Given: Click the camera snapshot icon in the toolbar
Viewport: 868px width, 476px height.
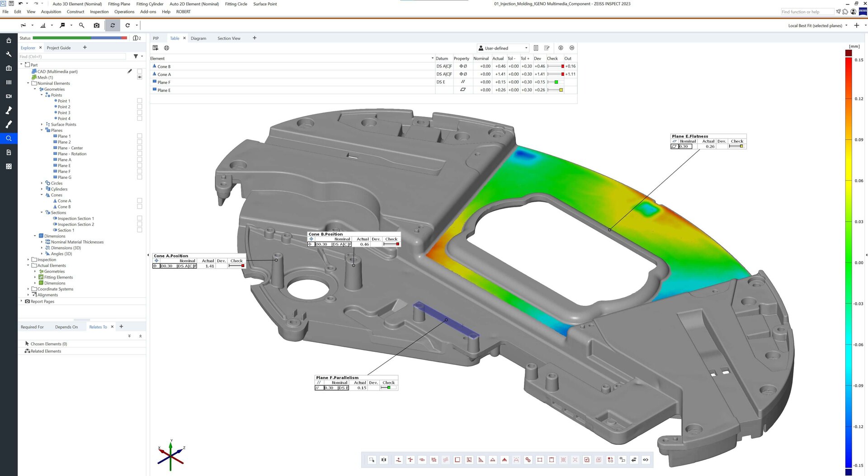Looking at the screenshot, I should point(96,25).
